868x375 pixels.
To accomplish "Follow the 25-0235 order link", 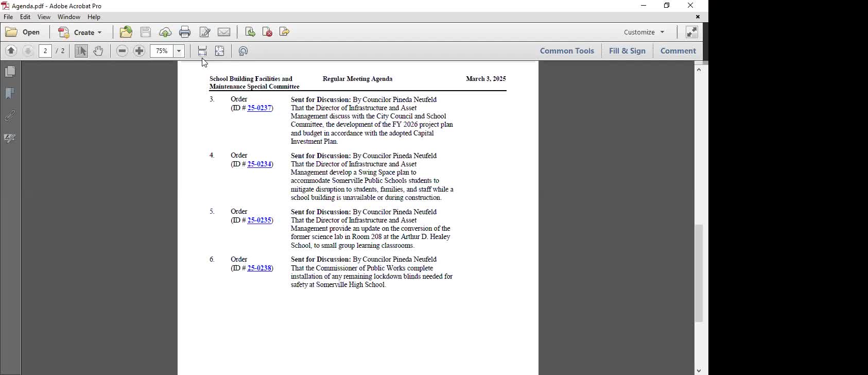I will (259, 220).
